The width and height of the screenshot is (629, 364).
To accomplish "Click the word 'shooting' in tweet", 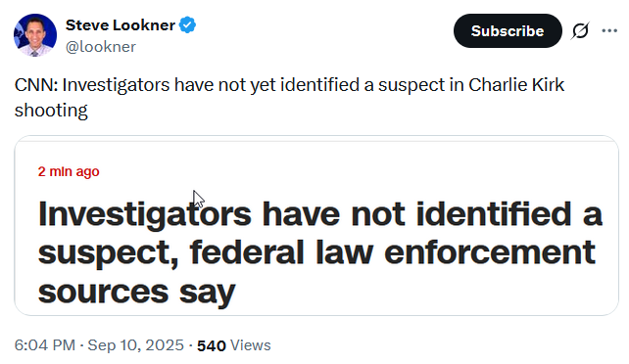I will point(51,111).
